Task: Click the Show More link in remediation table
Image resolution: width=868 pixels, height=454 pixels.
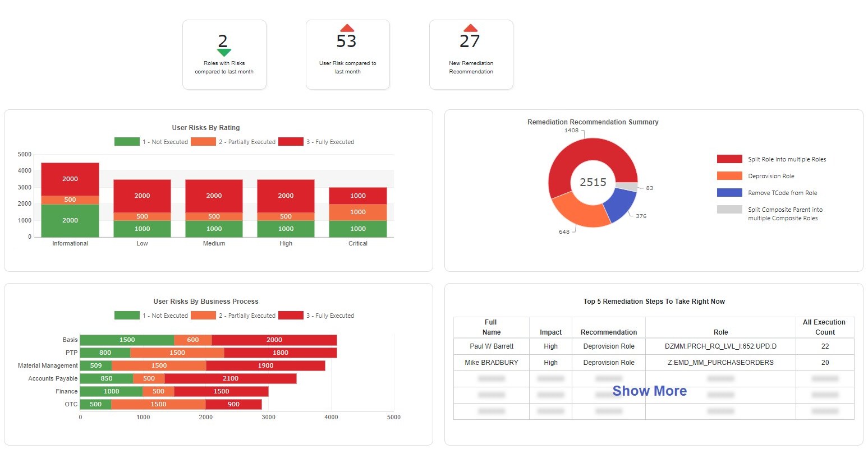Action: tap(650, 391)
